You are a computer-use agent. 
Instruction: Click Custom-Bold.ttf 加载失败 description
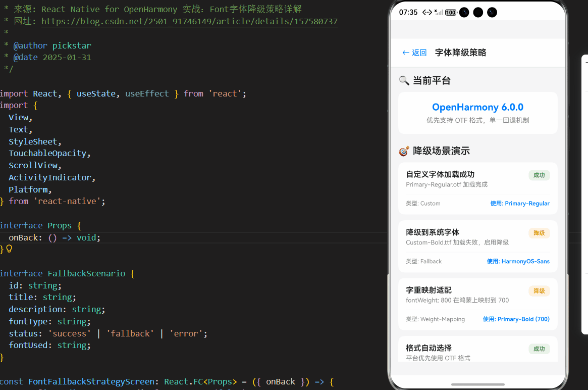point(457,242)
